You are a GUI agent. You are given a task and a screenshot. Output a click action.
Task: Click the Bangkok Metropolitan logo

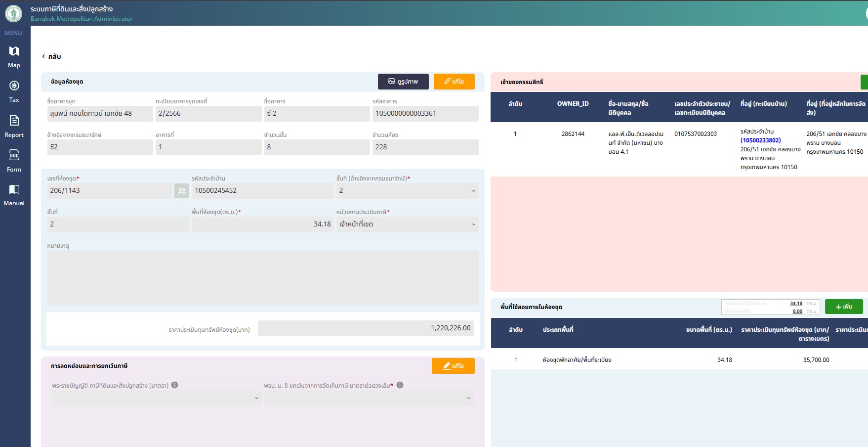(x=13, y=13)
